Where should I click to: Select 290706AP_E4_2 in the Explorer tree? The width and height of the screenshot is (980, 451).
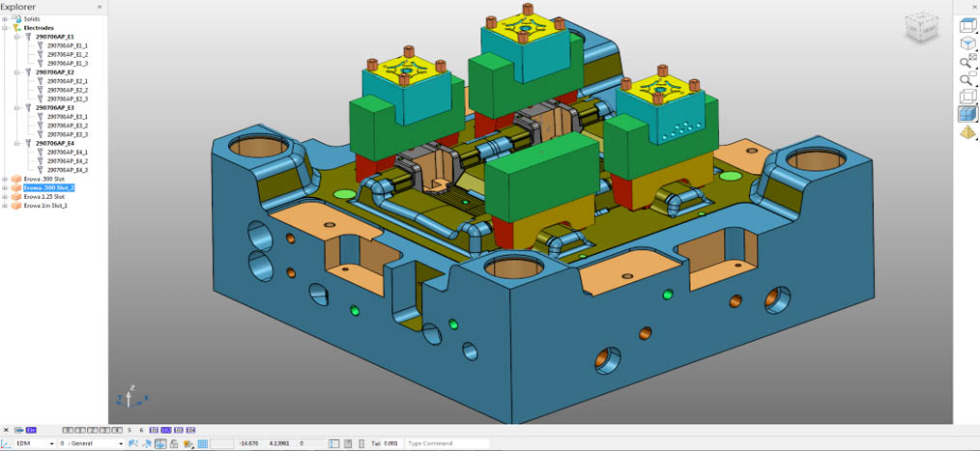[x=68, y=161]
